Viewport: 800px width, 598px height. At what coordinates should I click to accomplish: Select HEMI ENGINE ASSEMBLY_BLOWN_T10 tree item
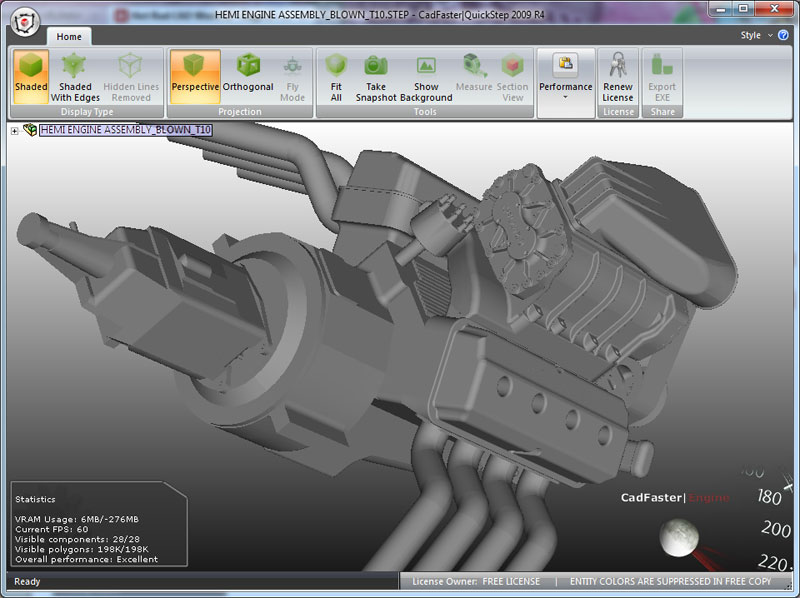coord(125,131)
